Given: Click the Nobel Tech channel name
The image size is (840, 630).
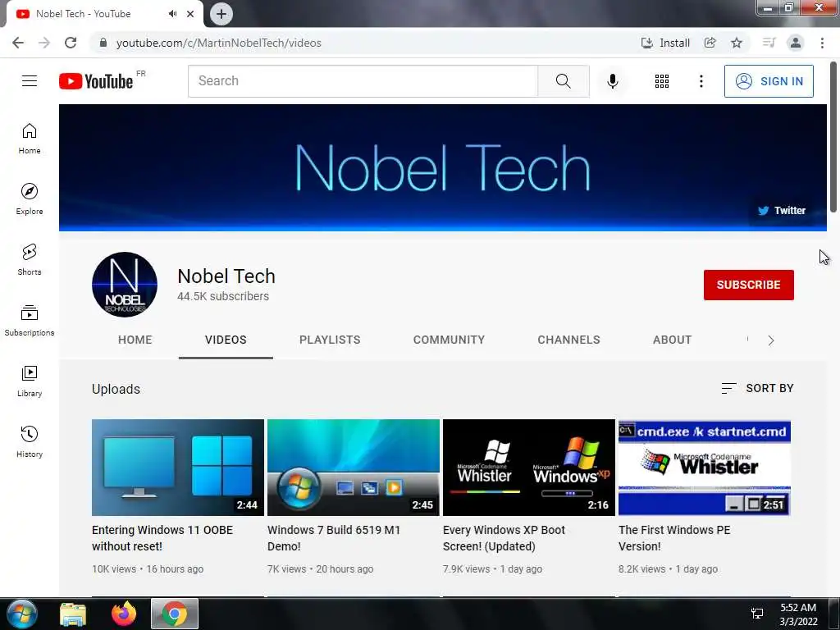Looking at the screenshot, I should [226, 276].
